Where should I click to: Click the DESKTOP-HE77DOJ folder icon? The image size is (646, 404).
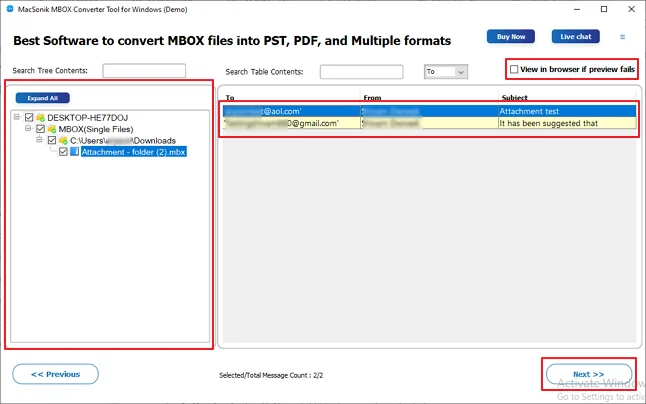(40, 118)
